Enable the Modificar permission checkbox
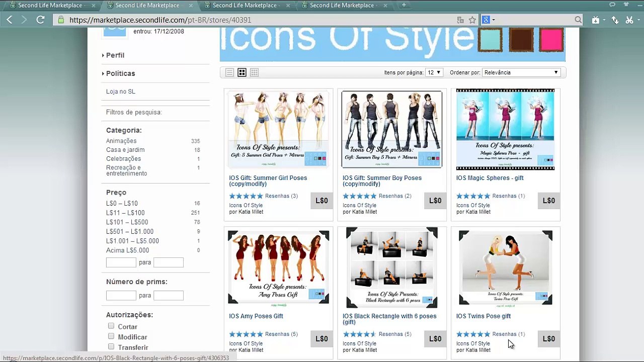 click(x=111, y=336)
